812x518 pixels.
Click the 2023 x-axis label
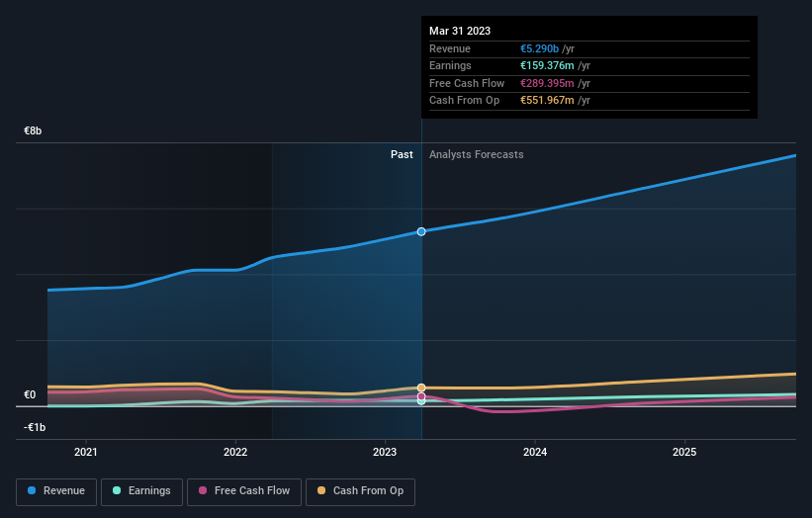pyautogui.click(x=385, y=452)
